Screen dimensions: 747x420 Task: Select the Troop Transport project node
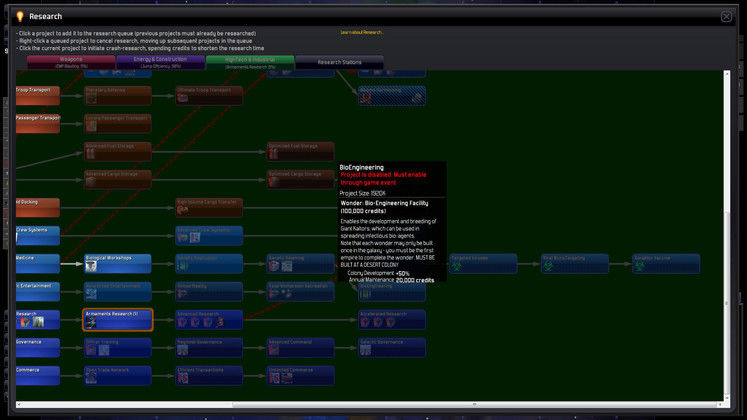[38, 96]
